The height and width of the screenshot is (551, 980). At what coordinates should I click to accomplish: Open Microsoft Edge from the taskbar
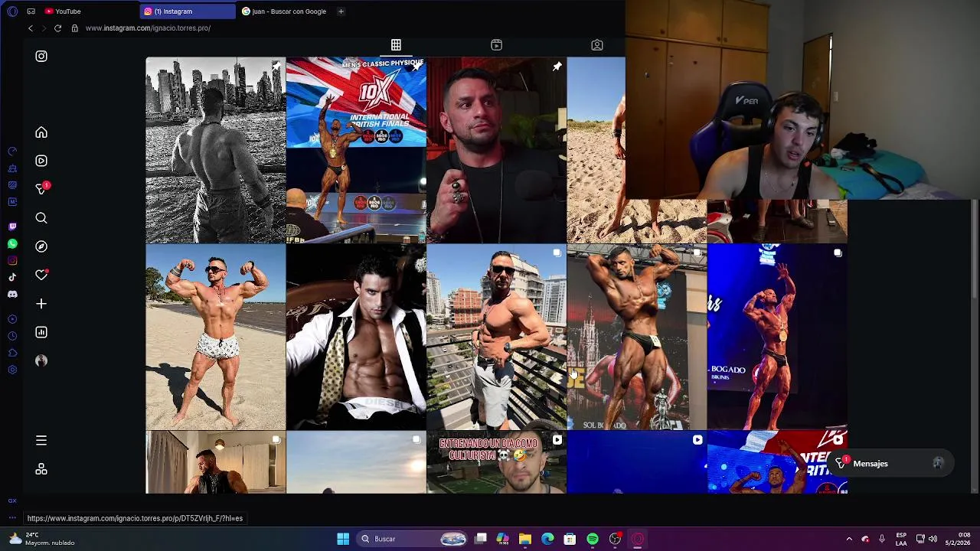(547, 539)
